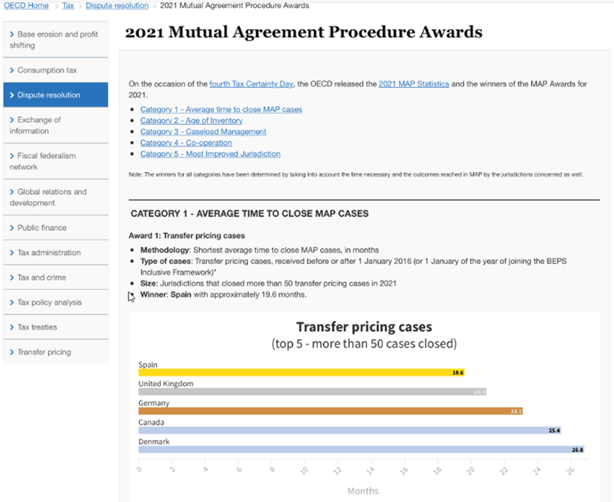Viewport: 614px width, 502px height.
Task: Click the yellow Spain bar in chart
Action: point(300,372)
